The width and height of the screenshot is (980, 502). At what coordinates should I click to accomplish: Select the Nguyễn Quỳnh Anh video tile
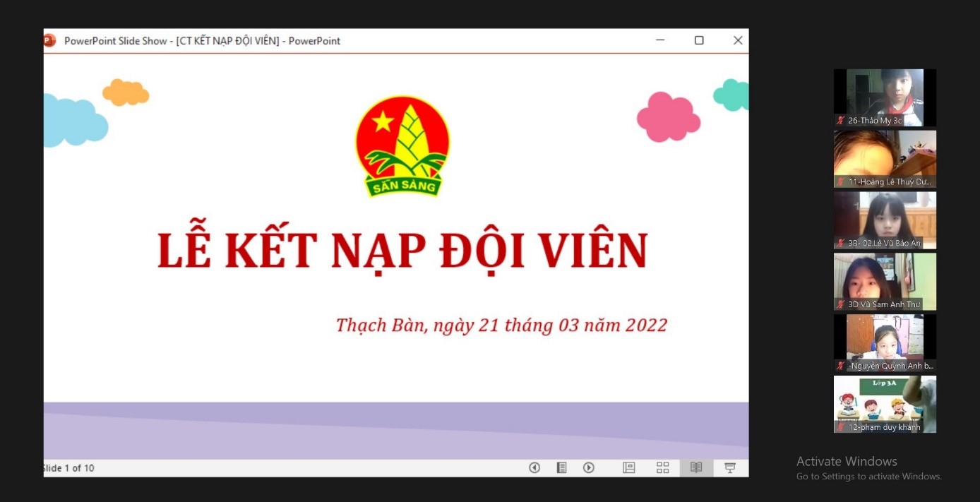point(885,342)
